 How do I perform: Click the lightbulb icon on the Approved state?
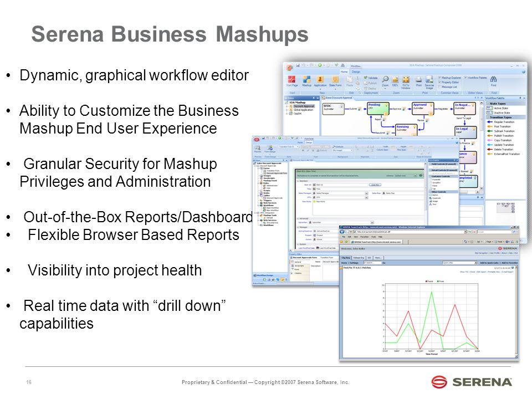tap(431, 105)
